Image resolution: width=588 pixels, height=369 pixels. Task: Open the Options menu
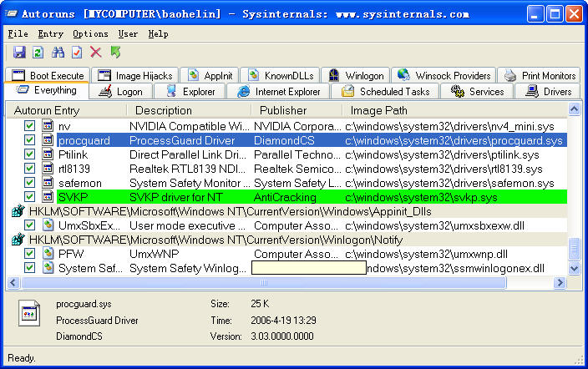pyautogui.click(x=90, y=33)
